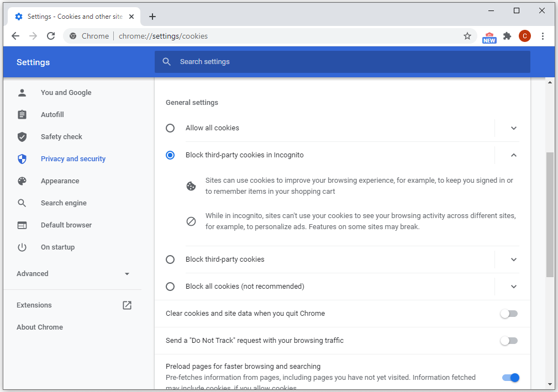Viewport: 558px width, 392px height.
Task: Expand Block third-party cookies details chevron
Action: [513, 259]
